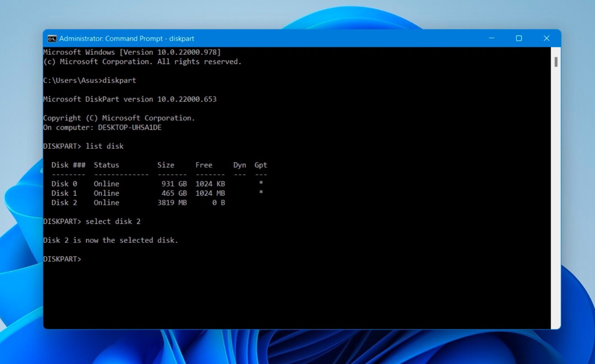Close the Administrator Command Prompt window
Viewport: 595px width, 364px height.
546,38
